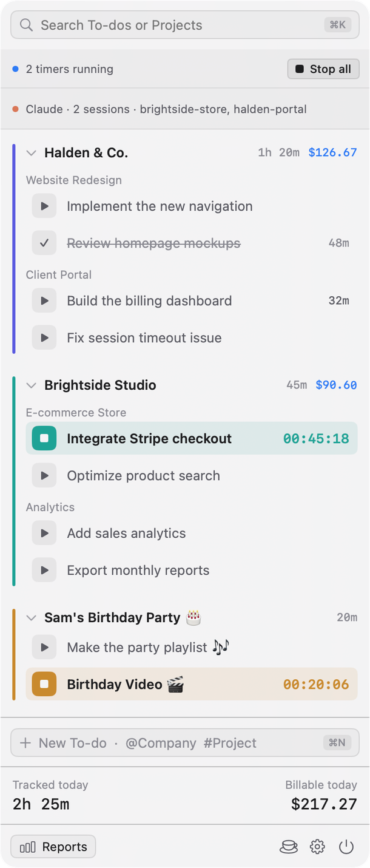Start timer for Add sales analytics
370x868 pixels.
coord(44,533)
